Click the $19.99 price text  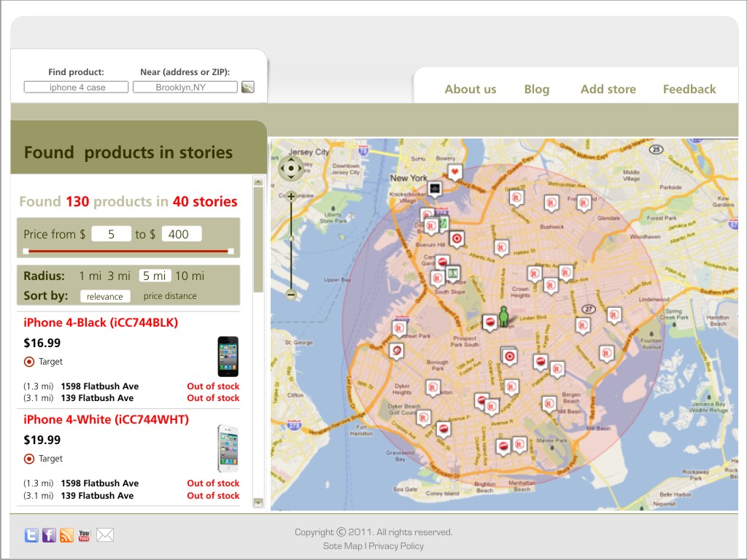(42, 440)
